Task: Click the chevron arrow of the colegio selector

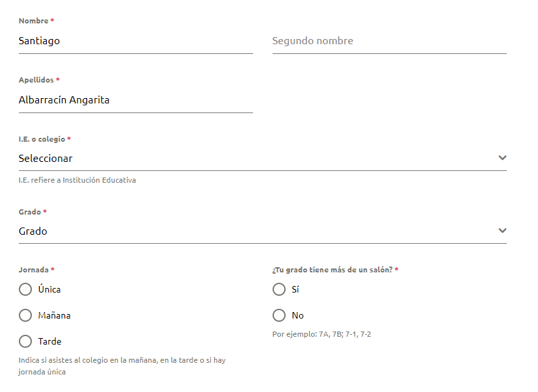Action: 502,158
